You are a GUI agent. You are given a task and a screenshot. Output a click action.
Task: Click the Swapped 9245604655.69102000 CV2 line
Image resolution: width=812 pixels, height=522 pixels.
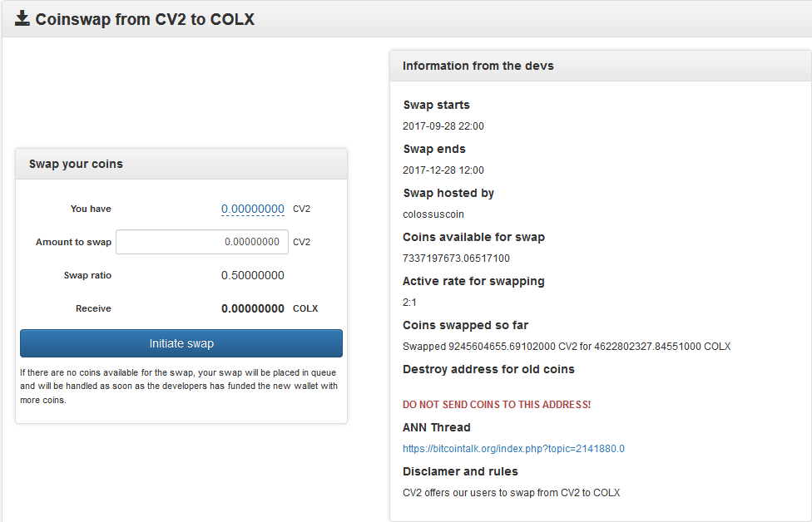[567, 346]
